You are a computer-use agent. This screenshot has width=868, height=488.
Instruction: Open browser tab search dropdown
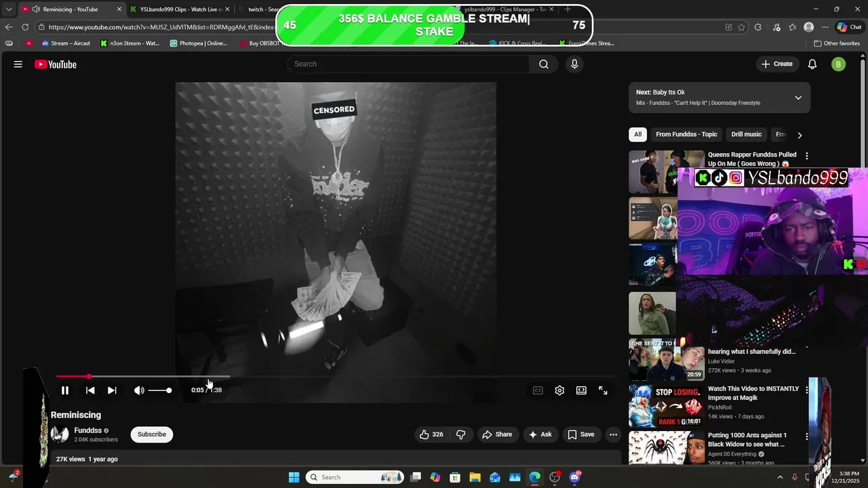pyautogui.click(x=9, y=9)
